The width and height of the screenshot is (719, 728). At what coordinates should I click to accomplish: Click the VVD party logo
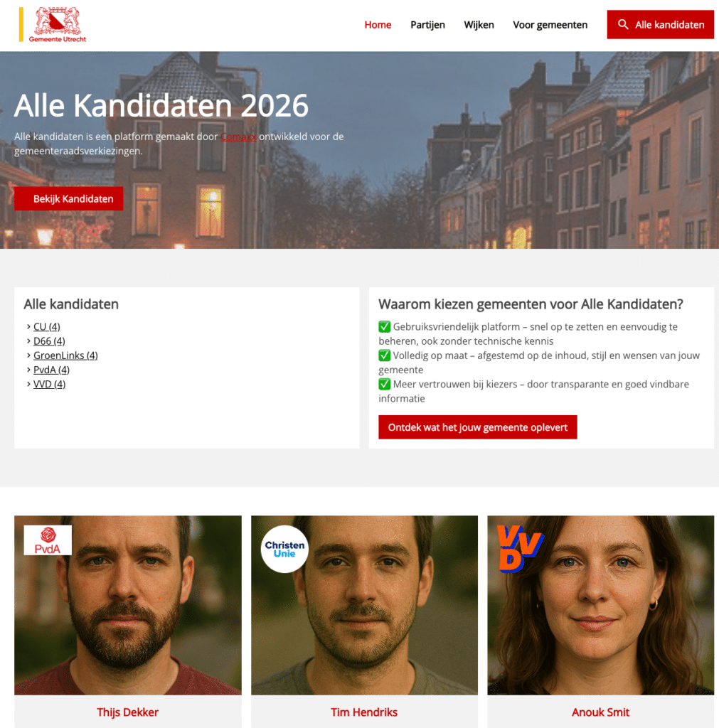coord(520,548)
